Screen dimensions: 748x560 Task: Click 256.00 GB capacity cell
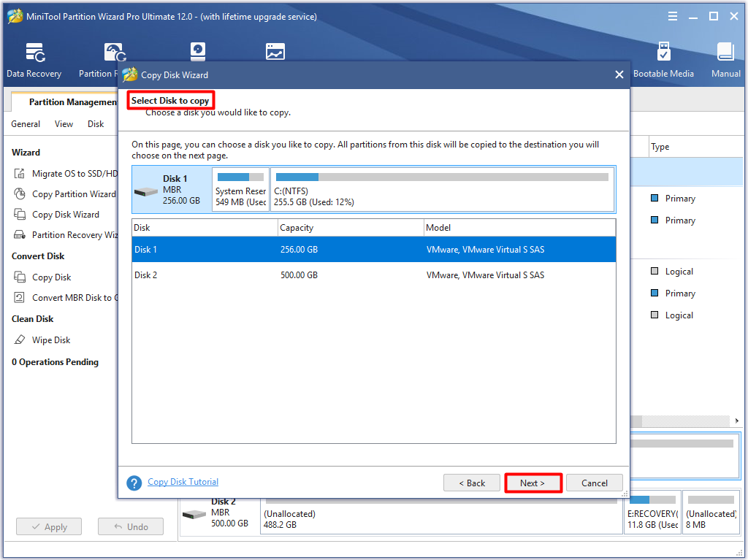click(299, 250)
